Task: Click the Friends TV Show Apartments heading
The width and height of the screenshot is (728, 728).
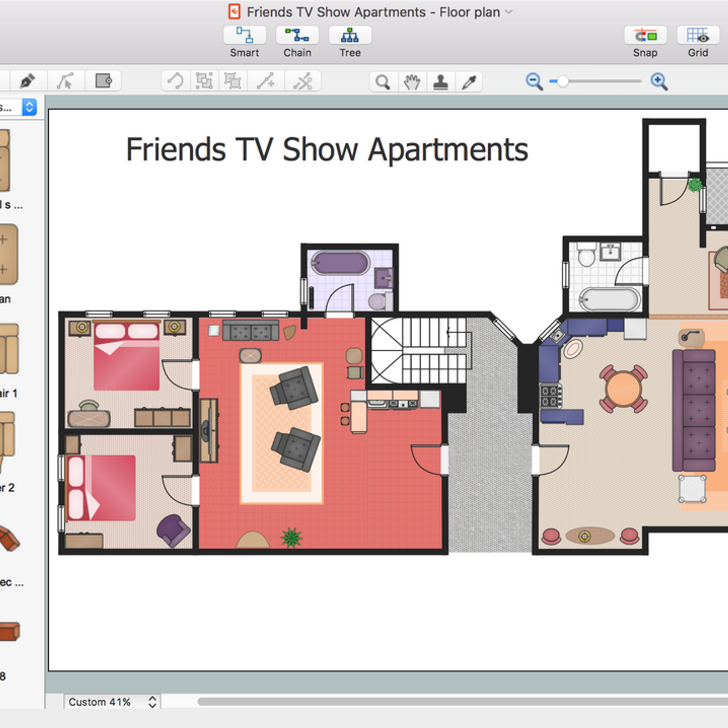Action: tap(327, 149)
